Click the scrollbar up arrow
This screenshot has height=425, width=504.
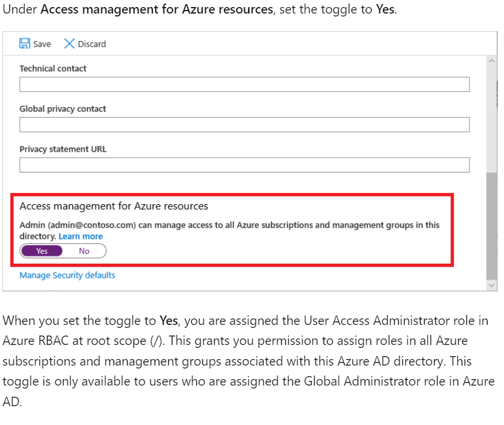click(x=492, y=61)
